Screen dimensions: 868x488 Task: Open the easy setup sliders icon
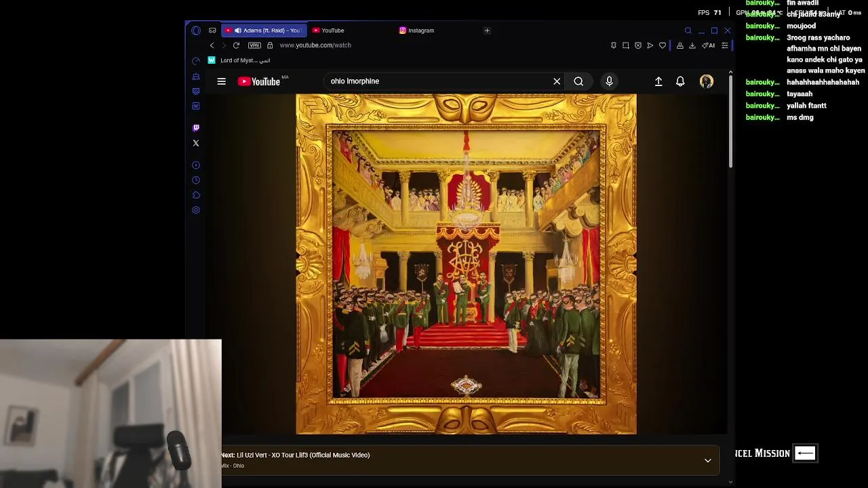(x=725, y=45)
